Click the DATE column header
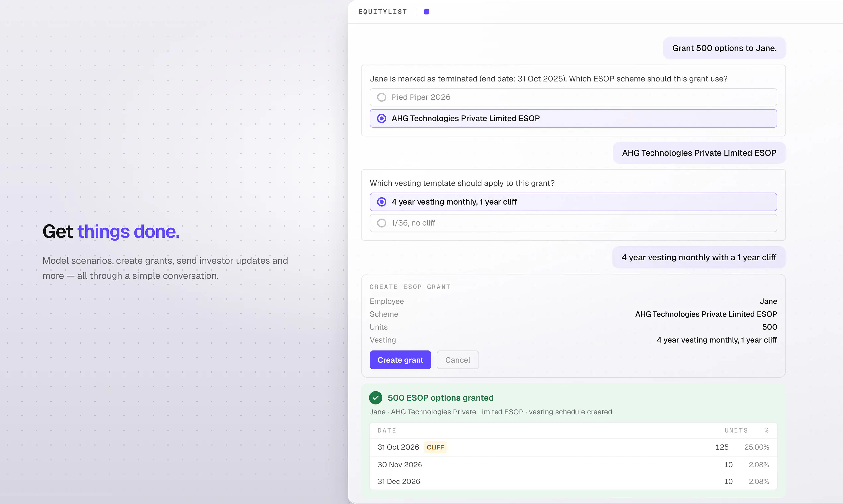This screenshot has width=843, height=504. click(x=387, y=431)
